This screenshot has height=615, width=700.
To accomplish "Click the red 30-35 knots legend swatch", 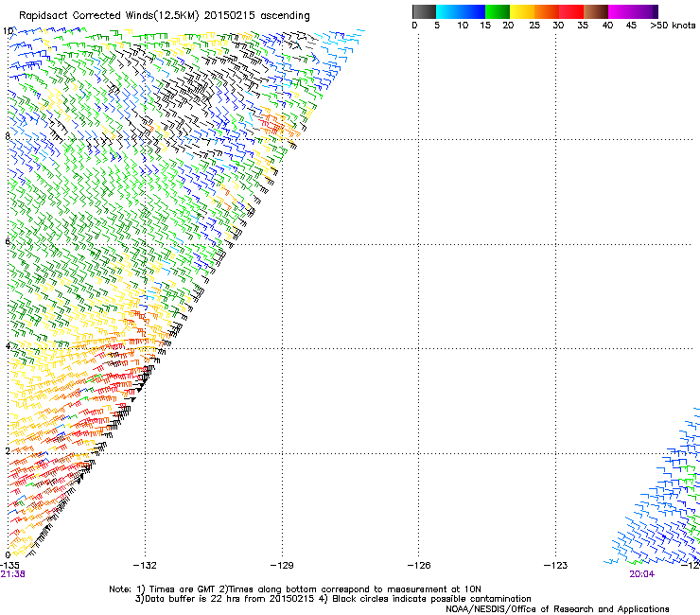I will (x=571, y=11).
